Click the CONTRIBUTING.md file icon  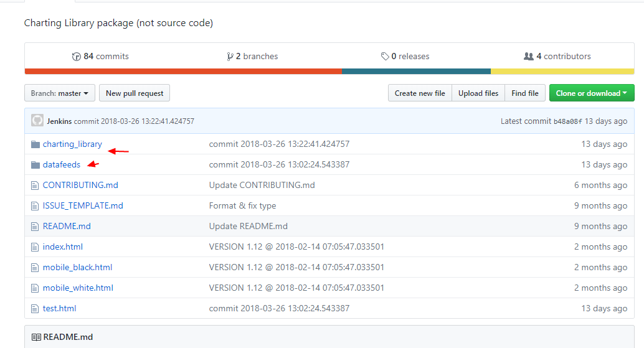pyautogui.click(x=35, y=186)
